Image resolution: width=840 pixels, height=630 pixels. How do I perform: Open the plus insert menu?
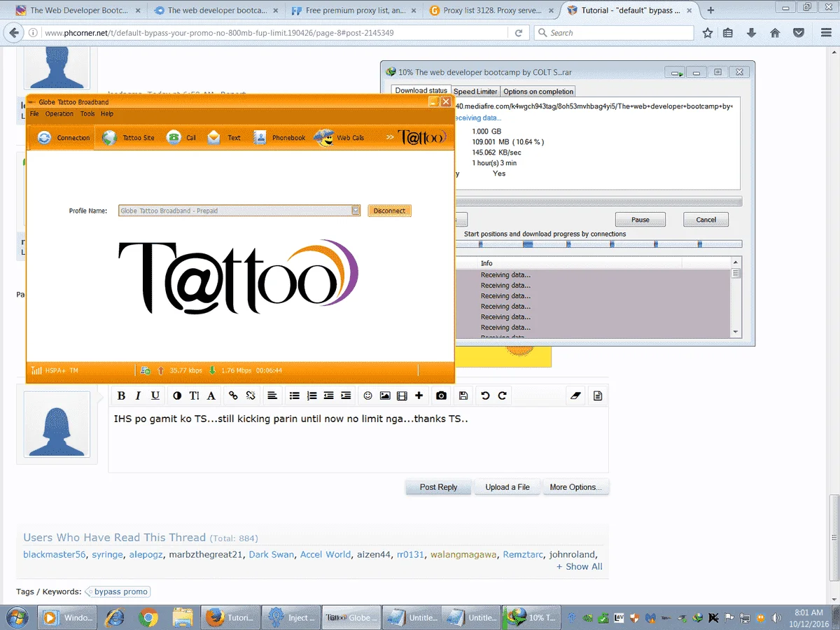tap(419, 395)
